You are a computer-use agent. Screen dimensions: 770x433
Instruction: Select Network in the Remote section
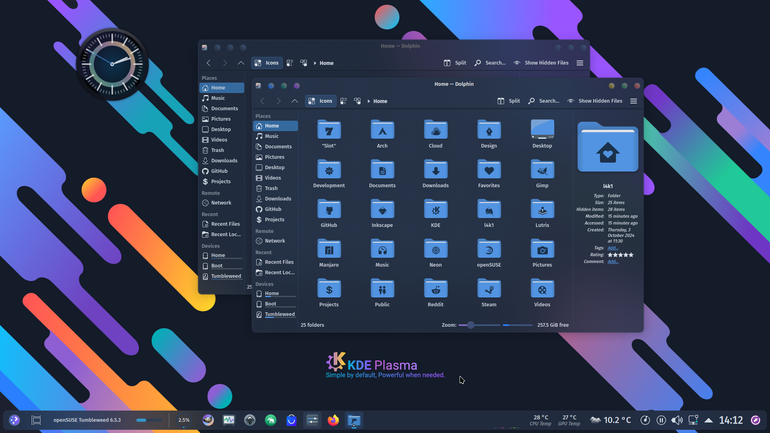pyautogui.click(x=275, y=241)
